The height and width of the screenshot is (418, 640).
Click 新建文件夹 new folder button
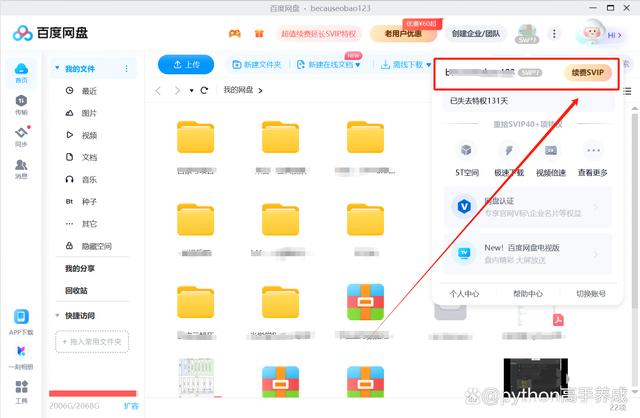(x=257, y=64)
